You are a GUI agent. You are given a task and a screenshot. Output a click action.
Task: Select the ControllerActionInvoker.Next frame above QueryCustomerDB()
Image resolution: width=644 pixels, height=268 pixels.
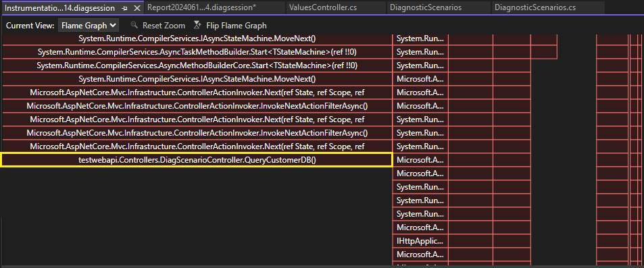[x=197, y=146]
